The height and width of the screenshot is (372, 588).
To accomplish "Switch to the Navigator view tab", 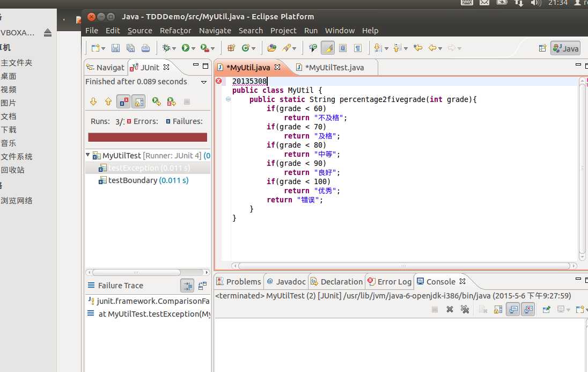I will [x=105, y=68].
